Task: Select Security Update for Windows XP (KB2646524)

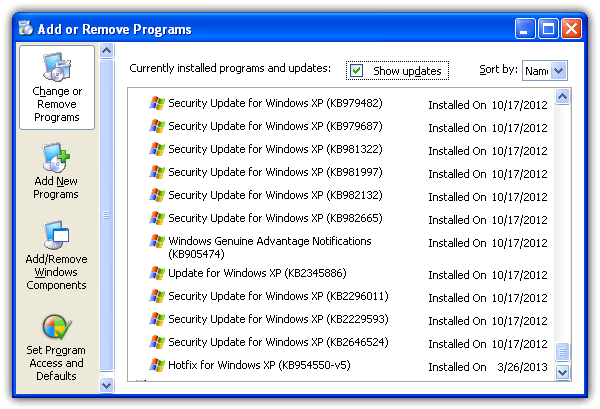Action: 278,342
